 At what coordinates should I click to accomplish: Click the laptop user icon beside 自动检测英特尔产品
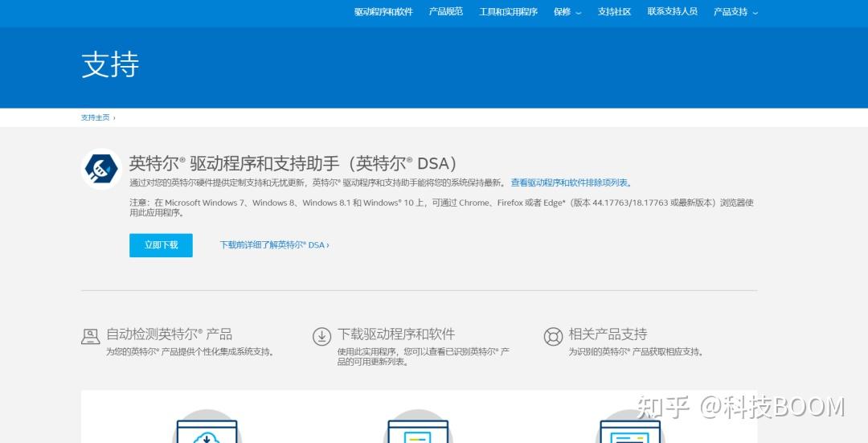90,336
